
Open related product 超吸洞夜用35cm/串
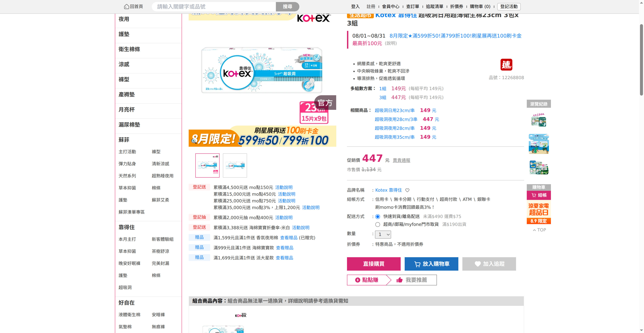394,137
